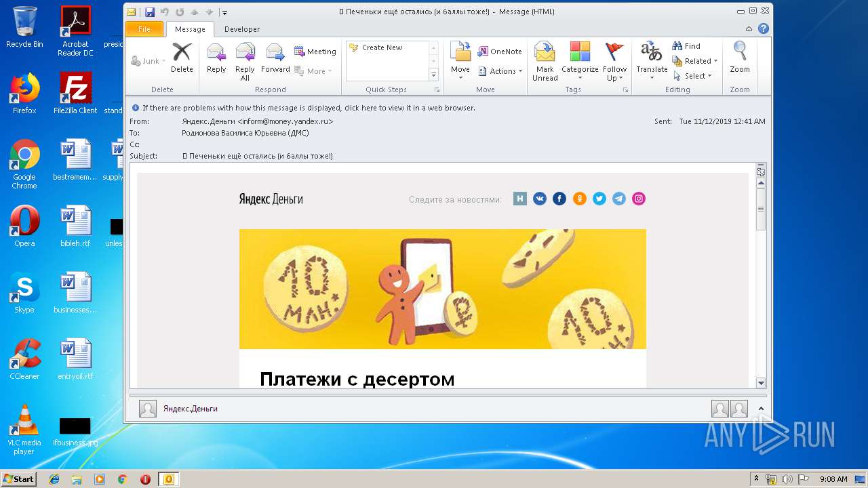Open Customize Quick Access Toolbar dropdown
868x488 pixels.
point(225,12)
